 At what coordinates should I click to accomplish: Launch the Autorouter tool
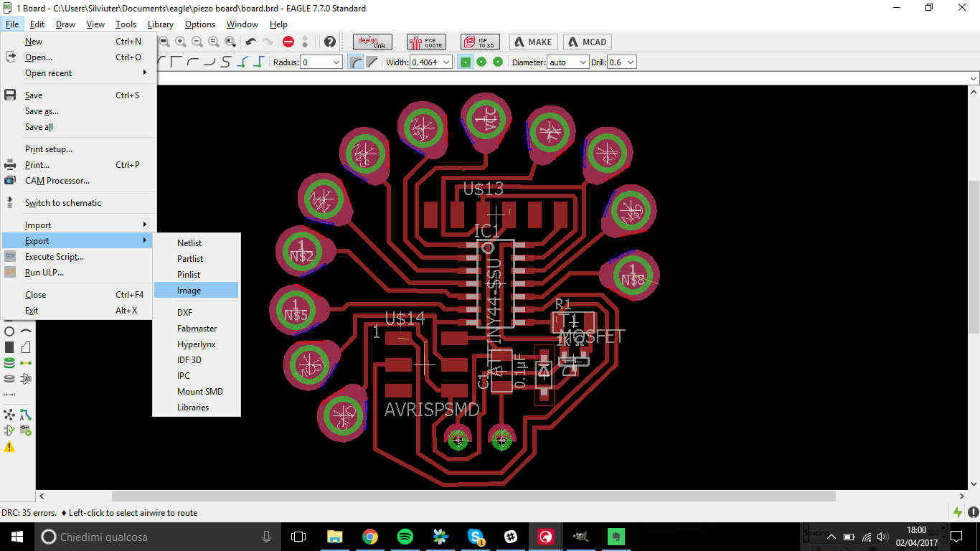[26, 415]
